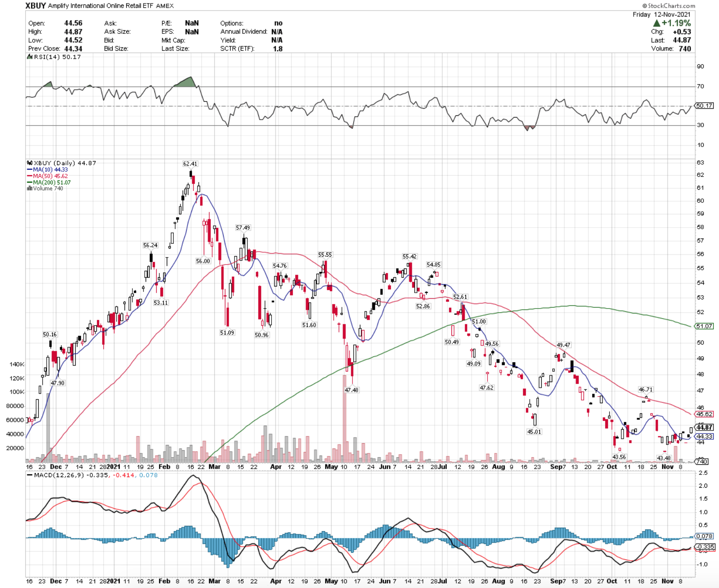Click the 57.49 price annotation

[x=243, y=228]
